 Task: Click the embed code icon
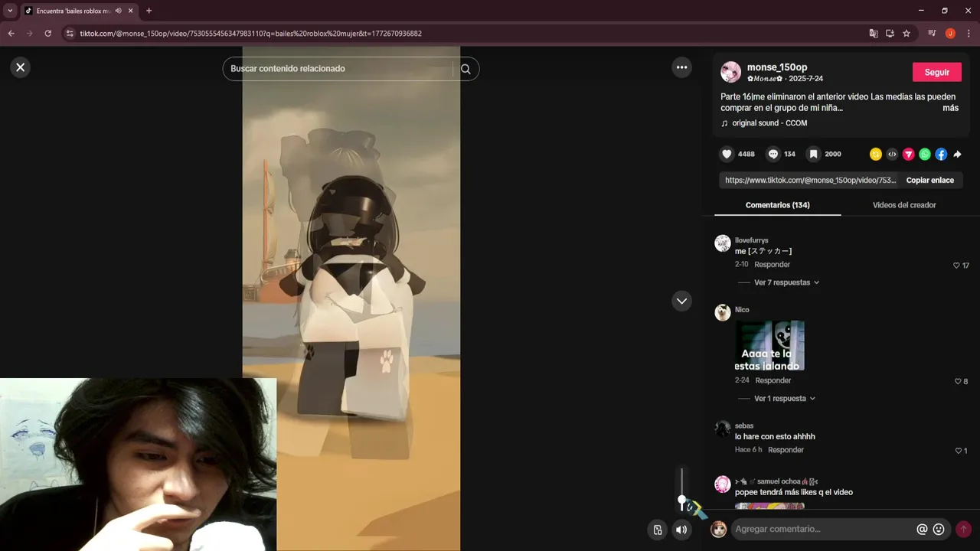tap(892, 154)
